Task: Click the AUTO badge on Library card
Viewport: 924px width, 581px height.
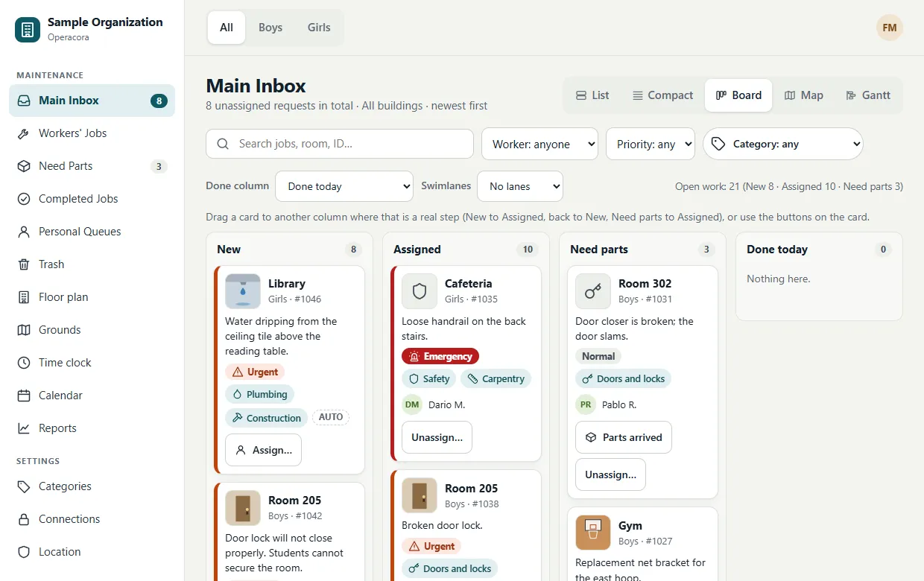Action: pyautogui.click(x=331, y=417)
